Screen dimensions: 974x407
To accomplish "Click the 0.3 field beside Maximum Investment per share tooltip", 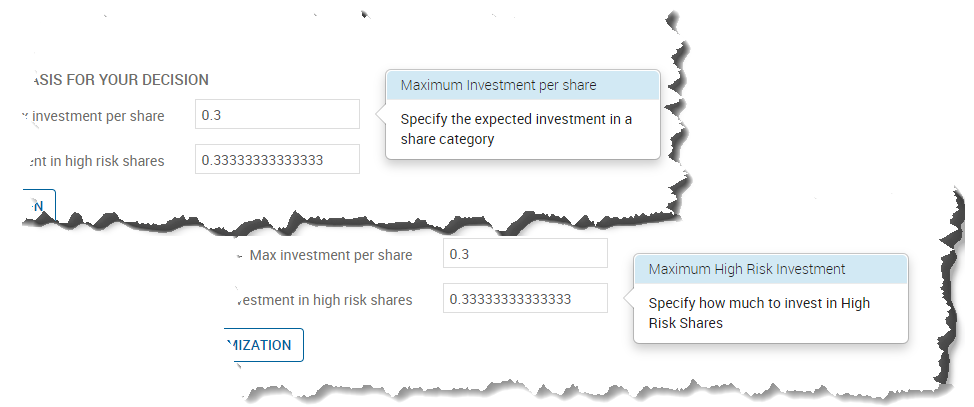I will pos(277,114).
